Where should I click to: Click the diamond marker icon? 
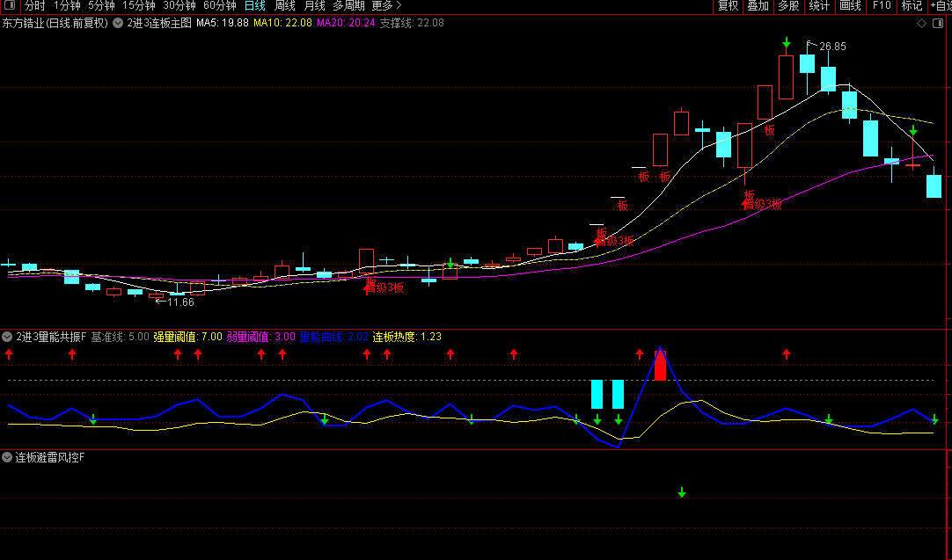pyautogui.click(x=921, y=23)
